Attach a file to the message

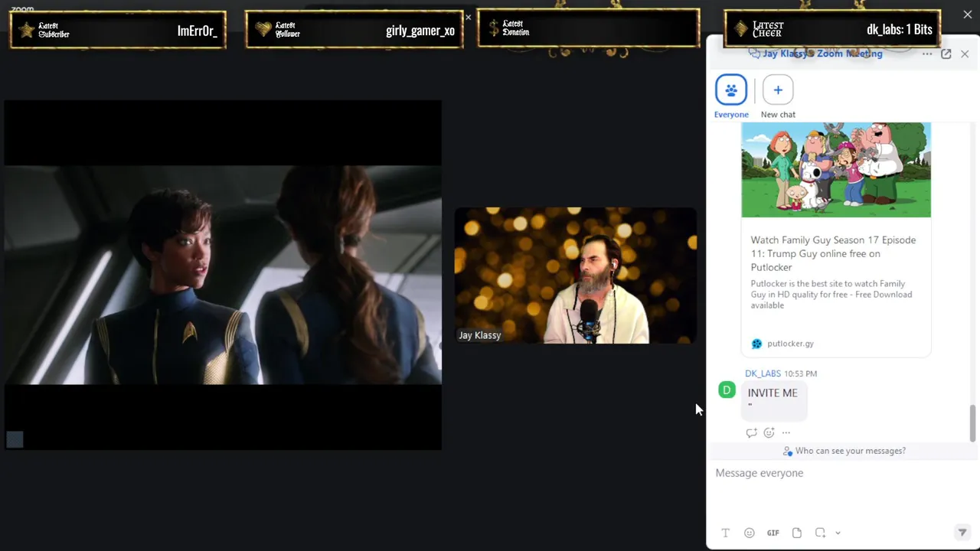coord(797,533)
